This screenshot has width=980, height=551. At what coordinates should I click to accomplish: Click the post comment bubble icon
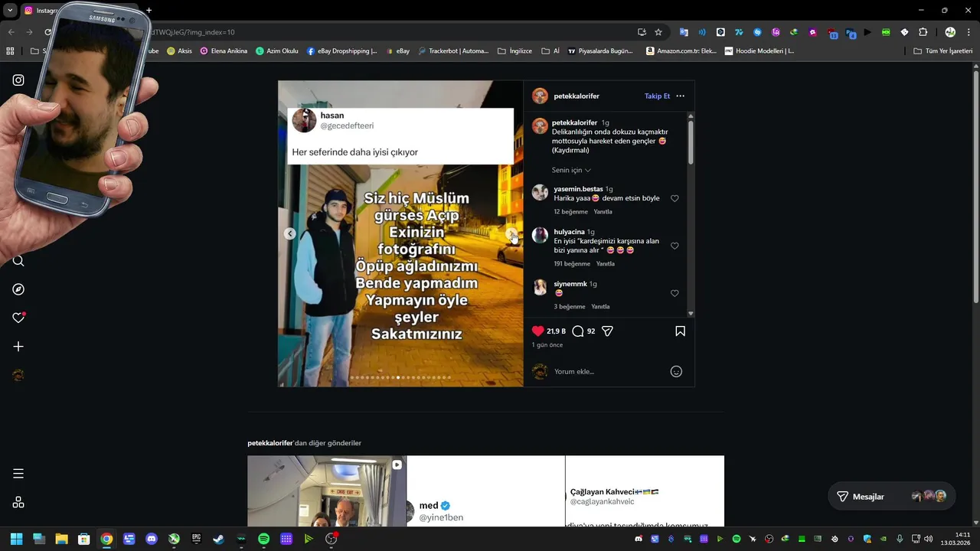point(578,331)
